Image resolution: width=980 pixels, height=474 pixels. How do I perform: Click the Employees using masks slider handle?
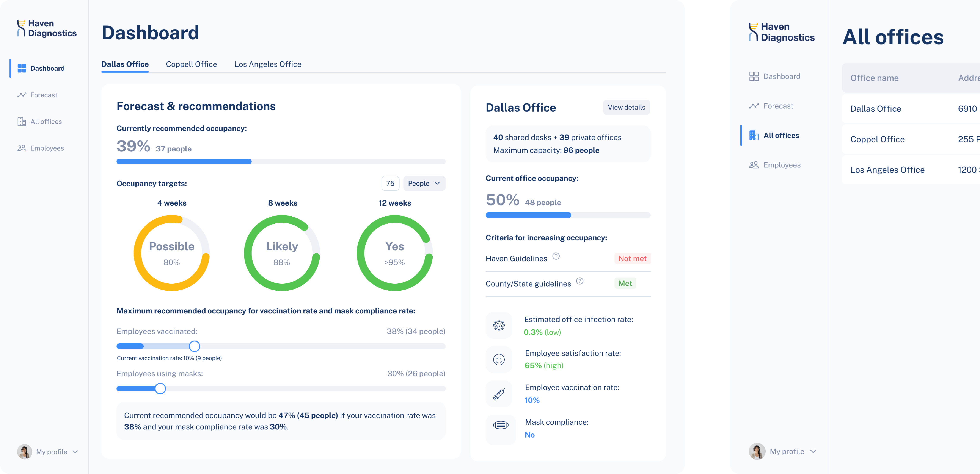[160, 388]
